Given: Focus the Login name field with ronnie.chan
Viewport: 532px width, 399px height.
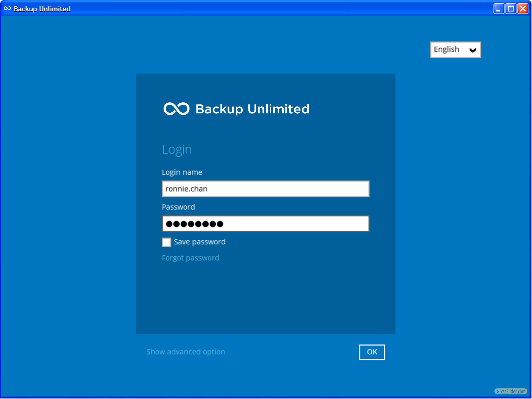Looking at the screenshot, I should click(x=265, y=189).
